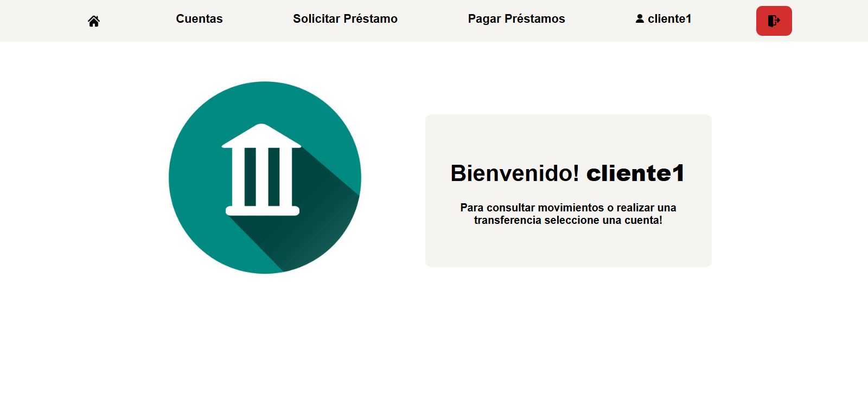Click the user silhouette icon in navbar
This screenshot has height=400, width=868.
pyautogui.click(x=640, y=19)
